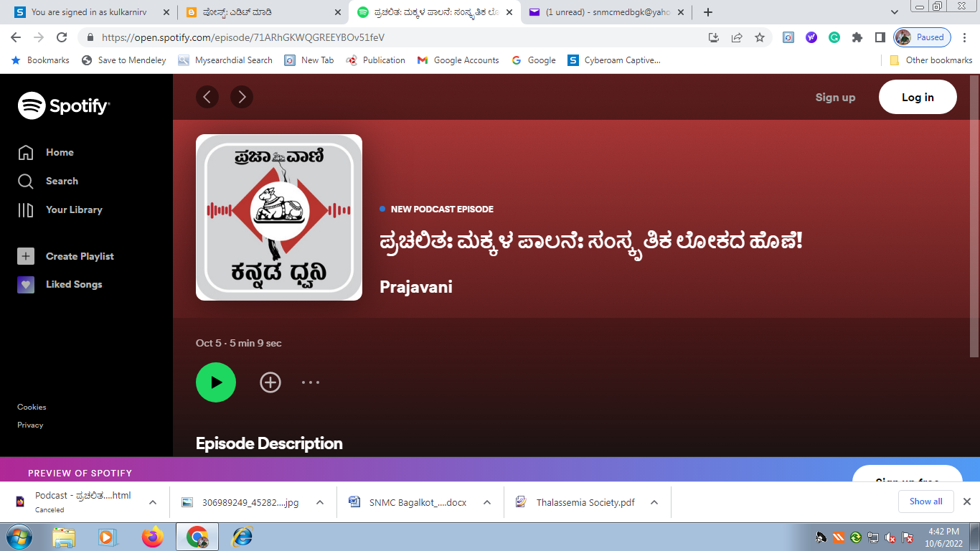
Task: Open the media player taskbar icon
Action: coord(107,537)
